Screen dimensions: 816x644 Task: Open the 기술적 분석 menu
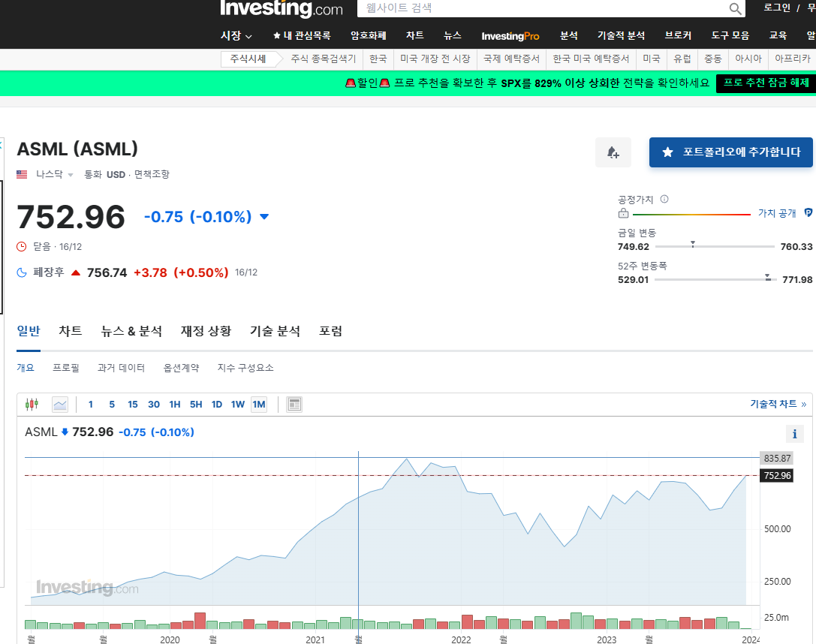tap(621, 35)
